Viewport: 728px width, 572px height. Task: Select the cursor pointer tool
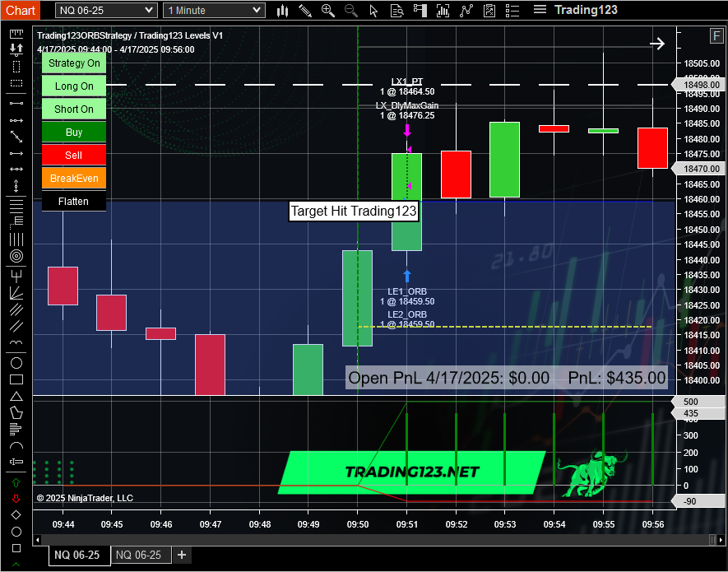(373, 11)
